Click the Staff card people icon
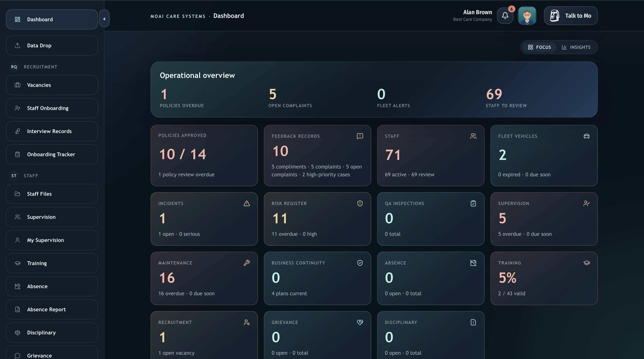 [x=473, y=136]
